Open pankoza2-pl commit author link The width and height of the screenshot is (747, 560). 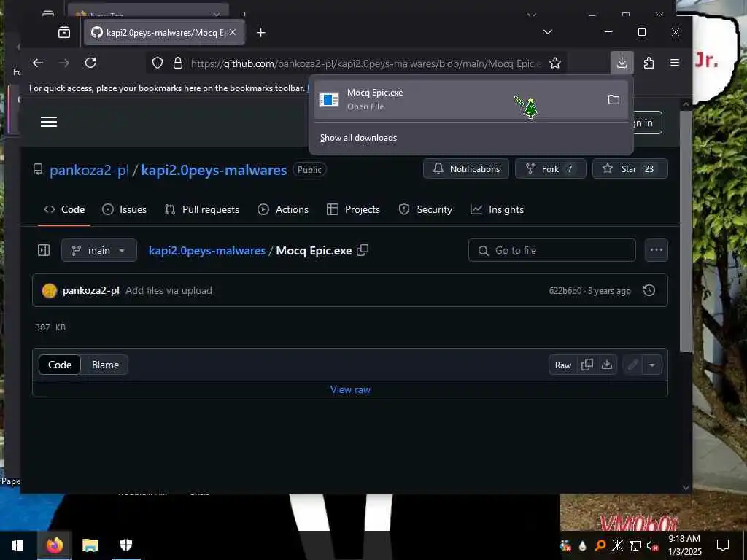(x=91, y=290)
